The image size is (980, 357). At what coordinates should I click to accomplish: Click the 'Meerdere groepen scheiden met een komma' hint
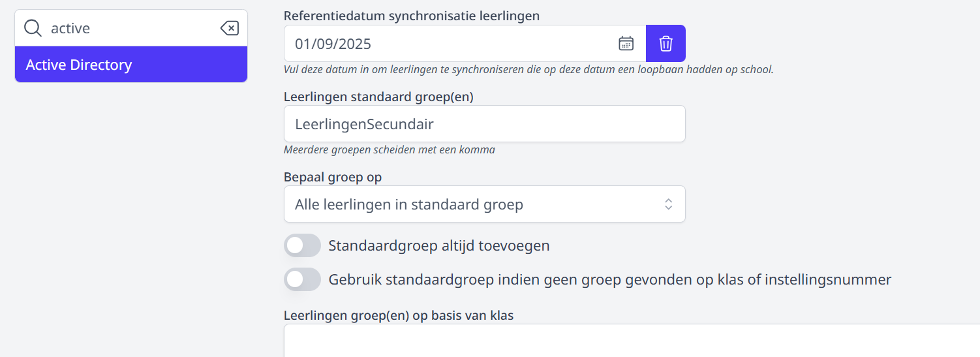tap(390, 149)
